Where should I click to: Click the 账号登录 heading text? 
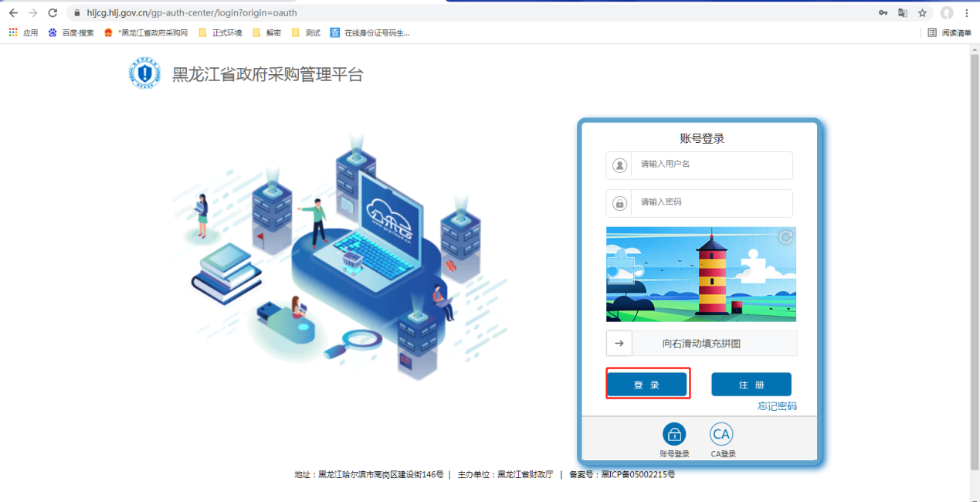point(702,139)
